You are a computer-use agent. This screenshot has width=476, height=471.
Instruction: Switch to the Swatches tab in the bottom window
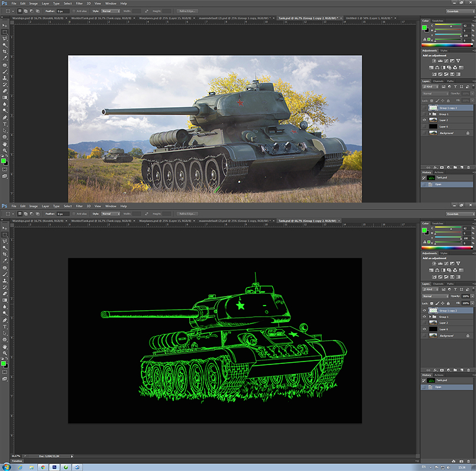click(x=438, y=223)
